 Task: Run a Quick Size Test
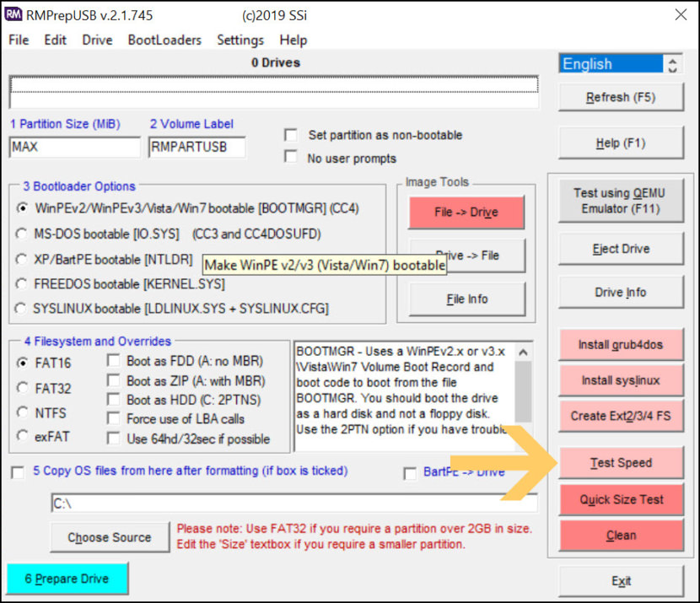(x=621, y=499)
